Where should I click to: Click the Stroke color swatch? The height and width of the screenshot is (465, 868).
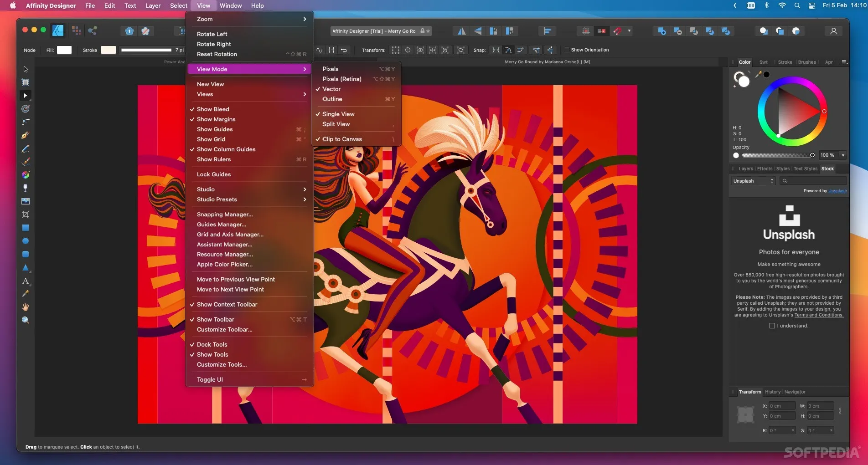[108, 50]
